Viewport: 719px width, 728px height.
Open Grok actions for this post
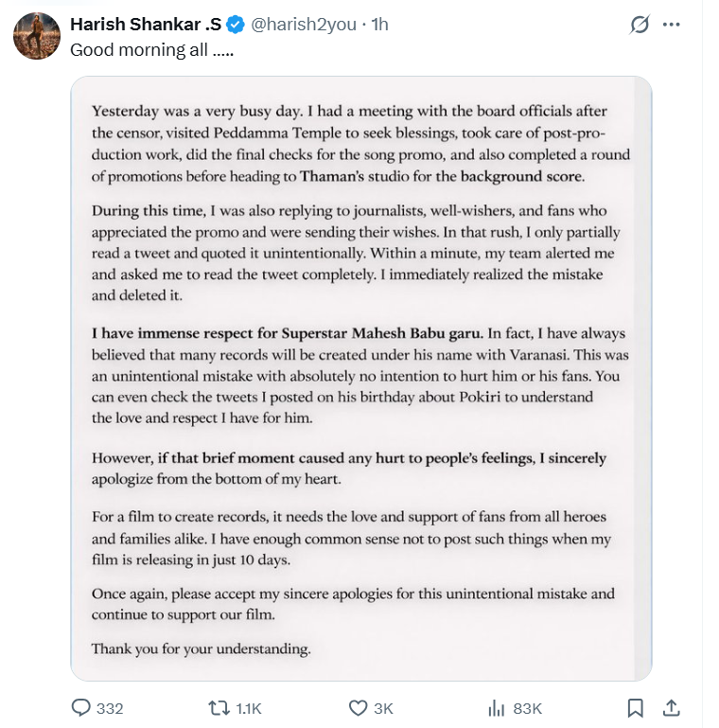pyautogui.click(x=640, y=25)
